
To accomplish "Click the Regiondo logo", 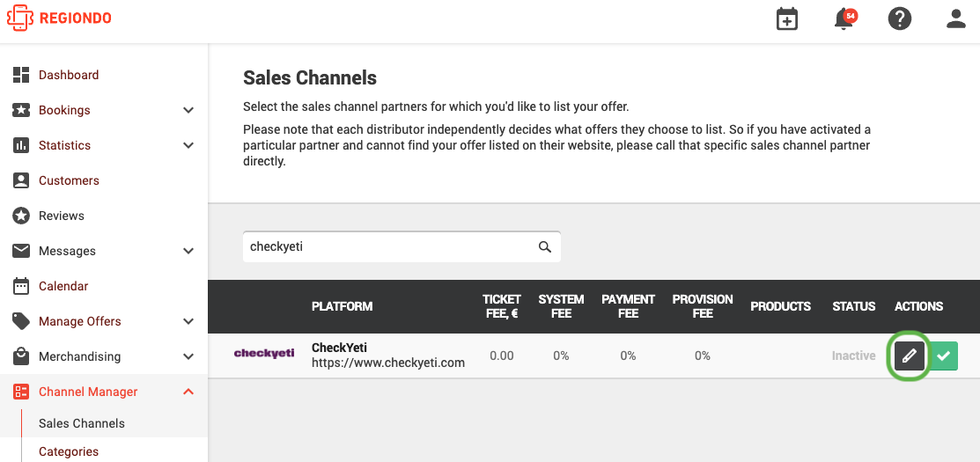I will click(59, 18).
